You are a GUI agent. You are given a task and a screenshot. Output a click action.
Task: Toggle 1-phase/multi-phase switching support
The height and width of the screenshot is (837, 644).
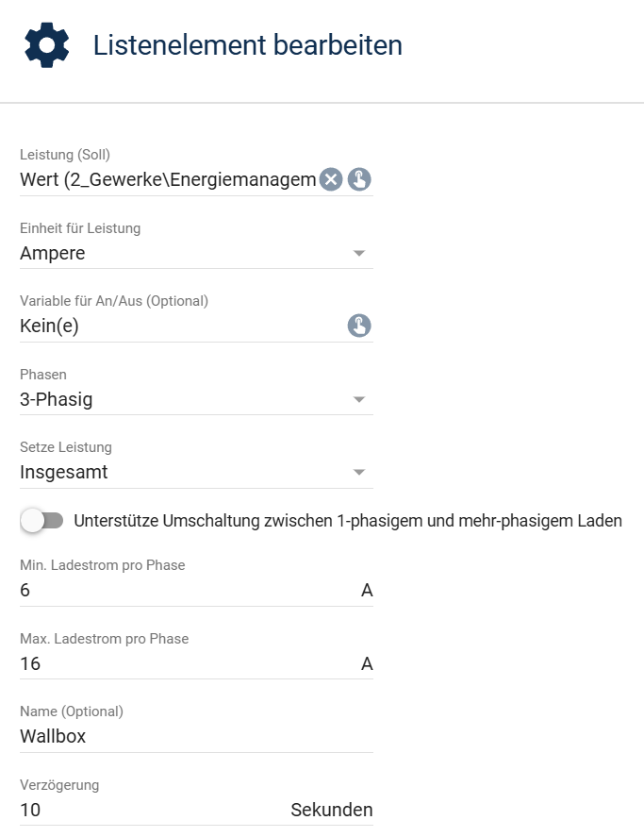(41, 521)
